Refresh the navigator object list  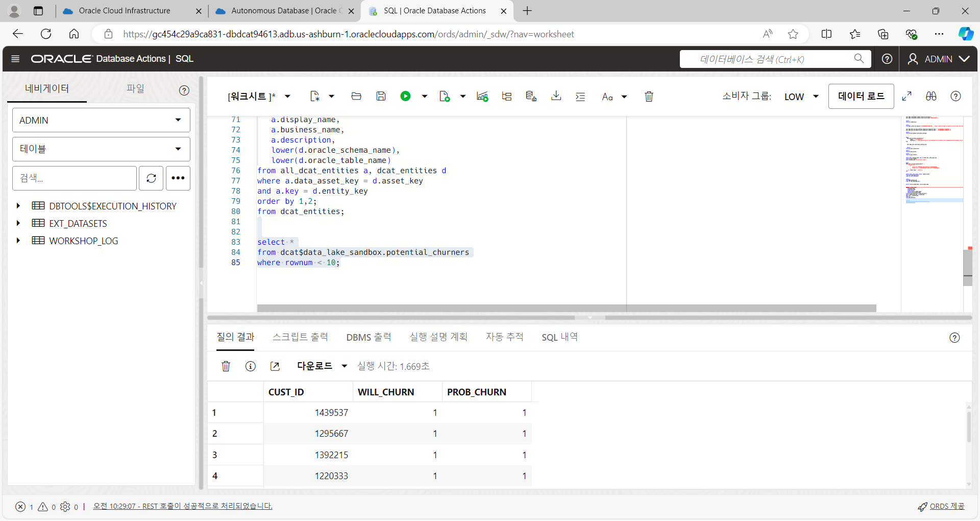click(151, 178)
